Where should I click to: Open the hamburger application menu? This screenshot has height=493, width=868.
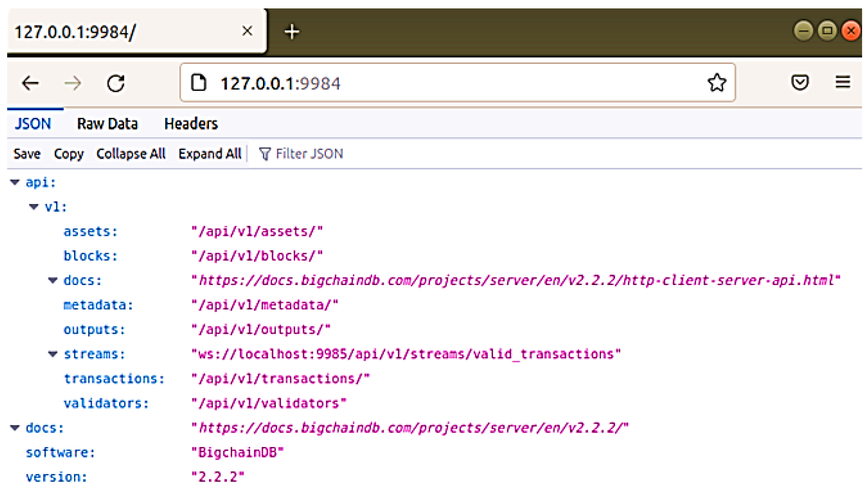point(842,83)
